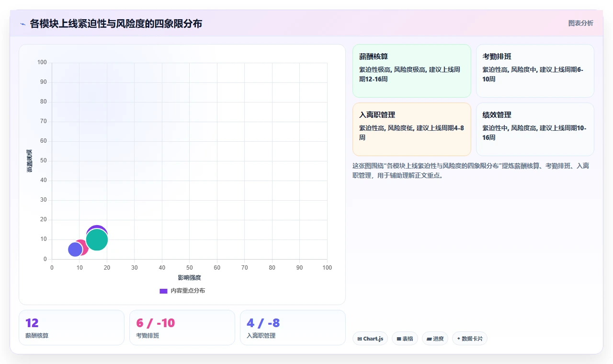The width and height of the screenshot is (613, 364).
Task: Click the lightning icon beside the title
Action: (x=23, y=23)
